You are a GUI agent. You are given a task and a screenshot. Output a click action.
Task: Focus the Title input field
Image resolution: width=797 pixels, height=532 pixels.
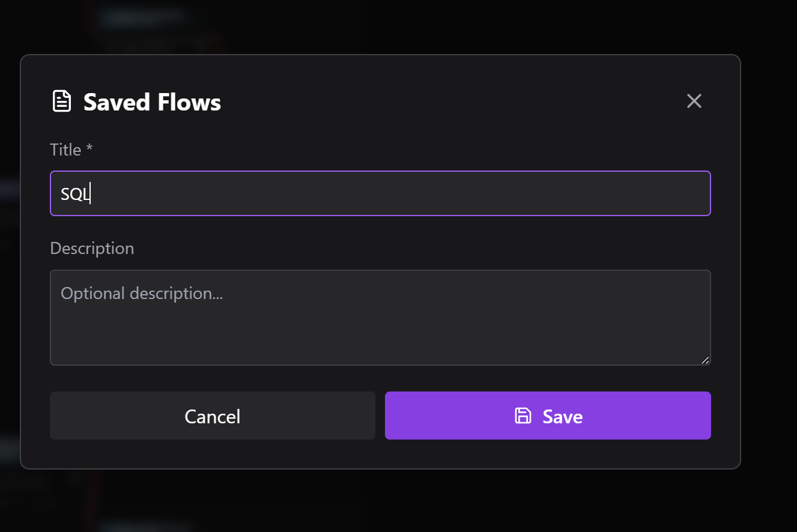[380, 193]
